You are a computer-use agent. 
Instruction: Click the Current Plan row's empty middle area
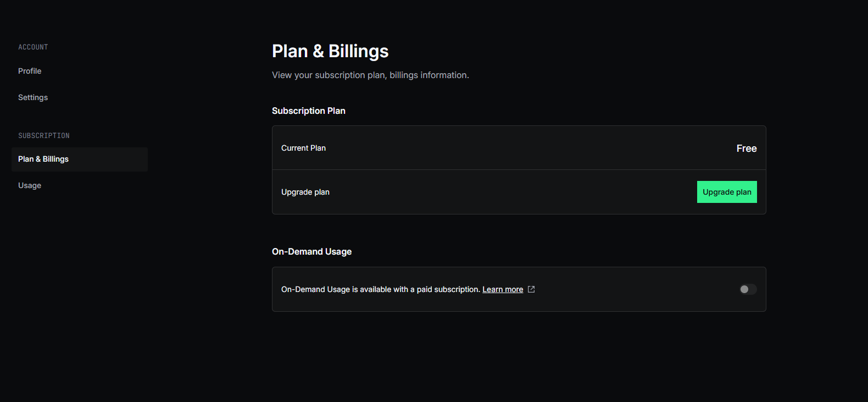pyautogui.click(x=522, y=148)
